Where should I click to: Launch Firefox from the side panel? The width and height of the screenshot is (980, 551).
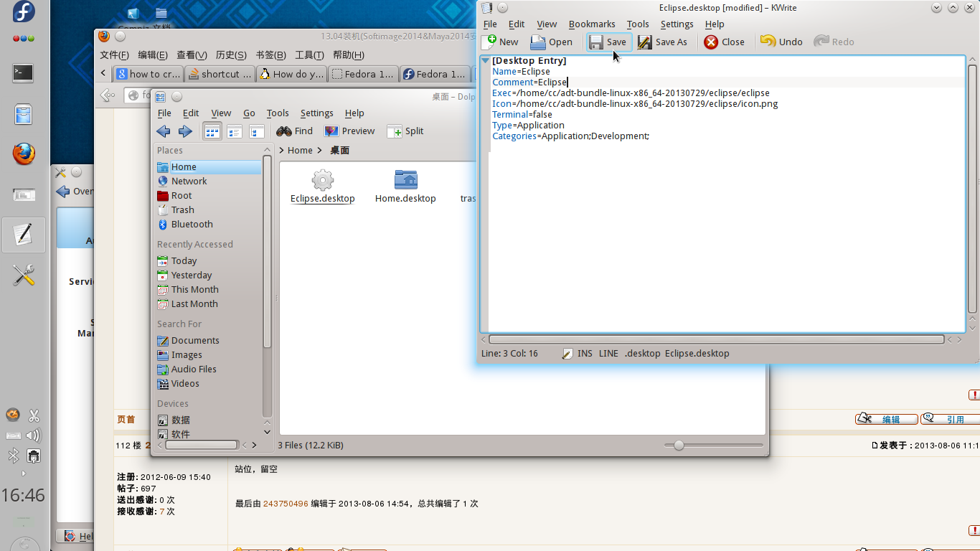[x=24, y=153]
